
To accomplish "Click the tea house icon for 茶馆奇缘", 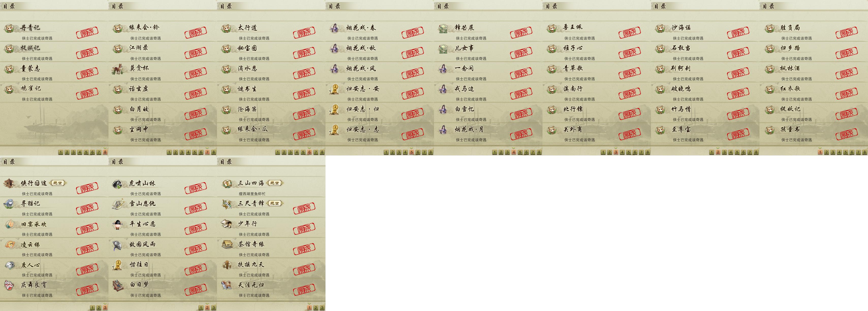I will pos(226,245).
